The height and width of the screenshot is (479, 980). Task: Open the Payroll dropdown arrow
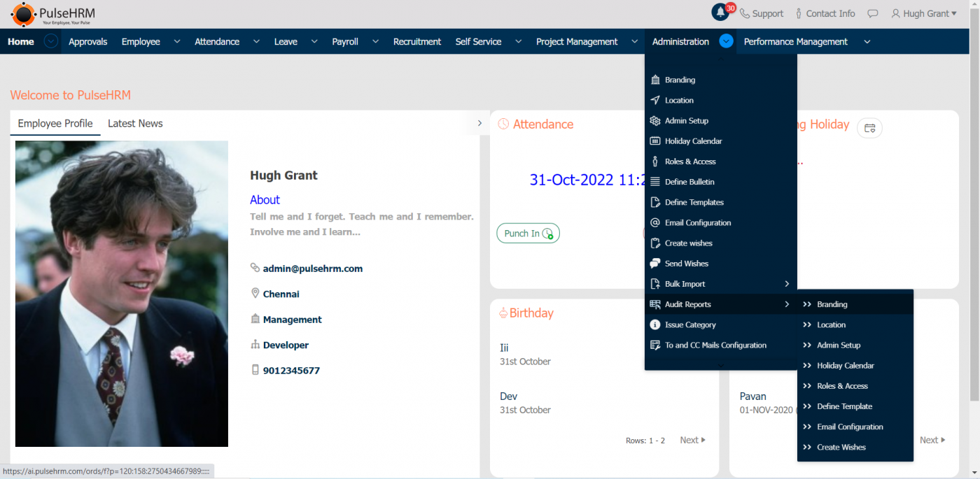click(375, 42)
